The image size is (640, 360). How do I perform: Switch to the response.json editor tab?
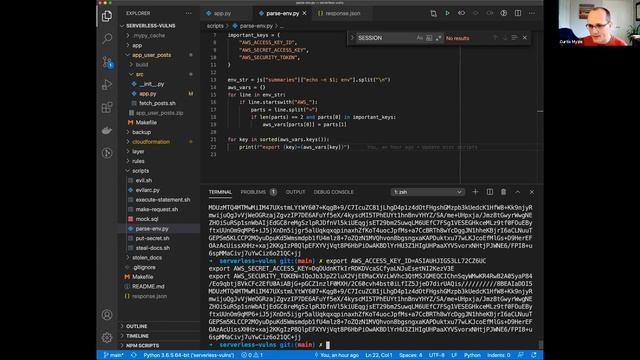(x=342, y=13)
